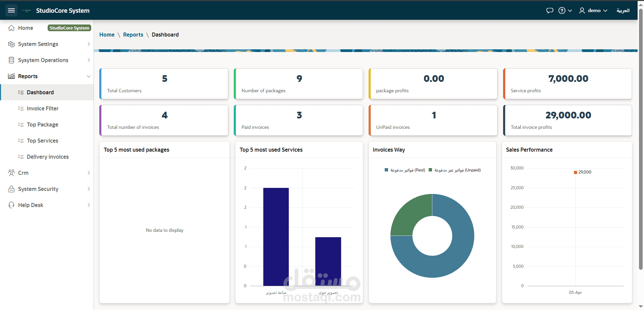
Task: Click the System Settings gear icon
Action: pyautogui.click(x=11, y=44)
